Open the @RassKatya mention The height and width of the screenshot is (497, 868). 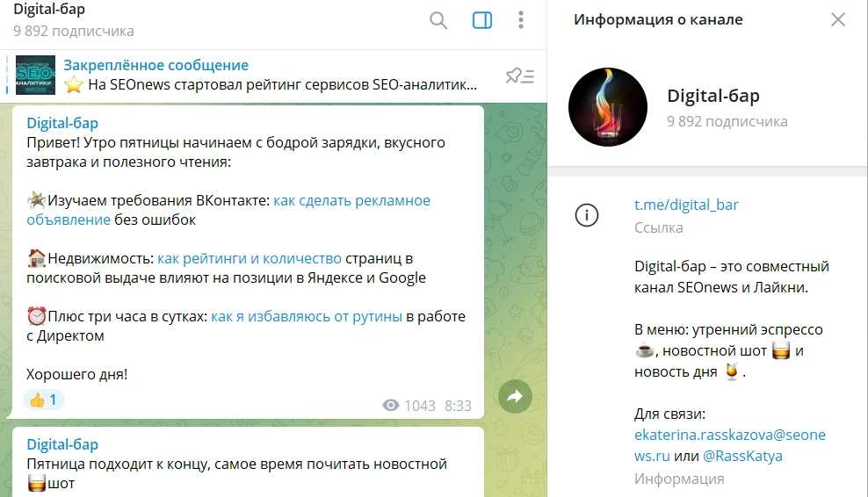[x=742, y=456]
